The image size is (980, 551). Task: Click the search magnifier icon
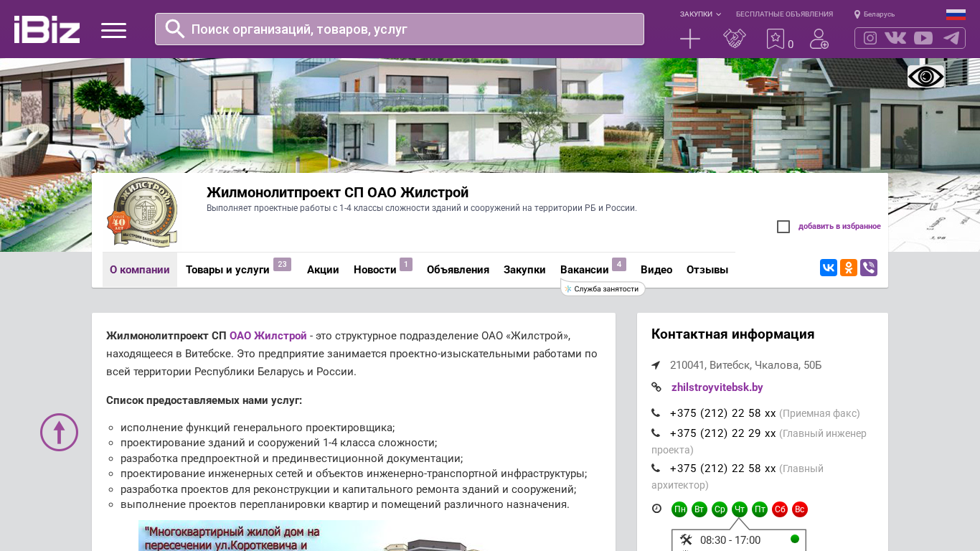(175, 29)
